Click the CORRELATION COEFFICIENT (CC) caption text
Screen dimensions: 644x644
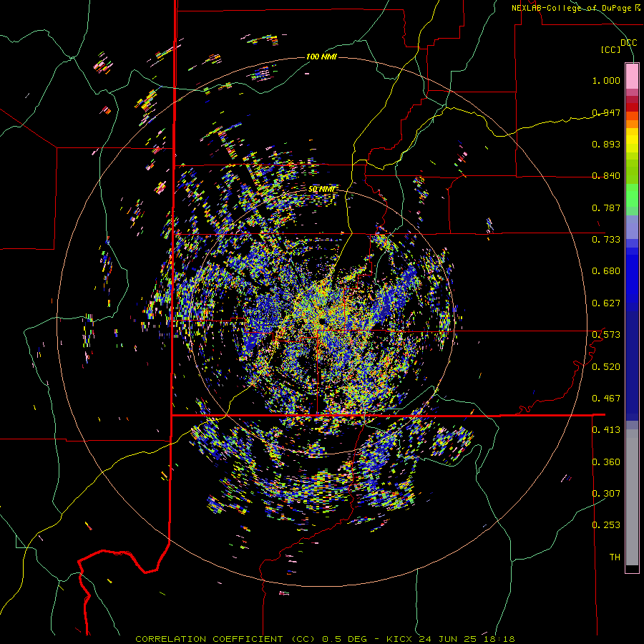(x=225, y=639)
